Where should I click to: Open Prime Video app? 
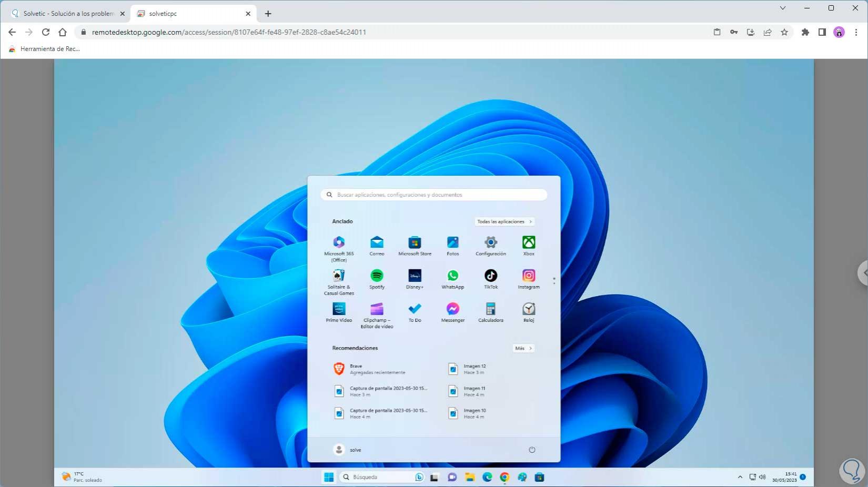pyautogui.click(x=339, y=312)
